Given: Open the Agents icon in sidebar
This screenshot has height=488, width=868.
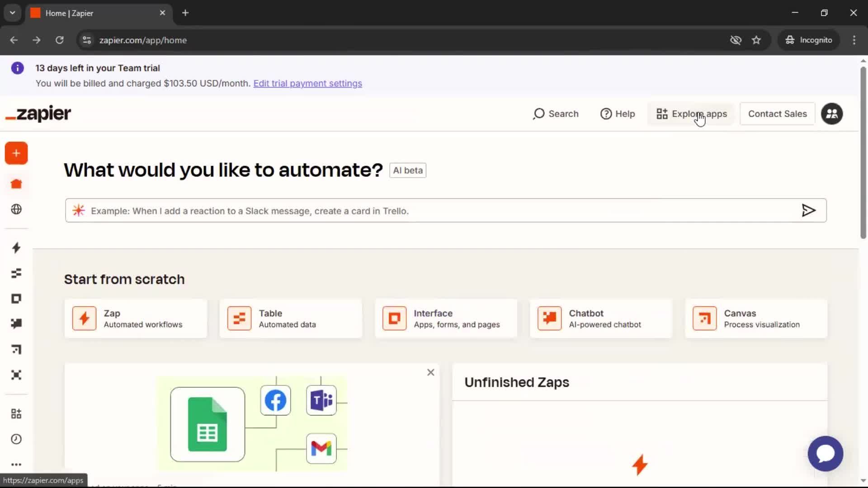Looking at the screenshot, I should click(x=16, y=375).
